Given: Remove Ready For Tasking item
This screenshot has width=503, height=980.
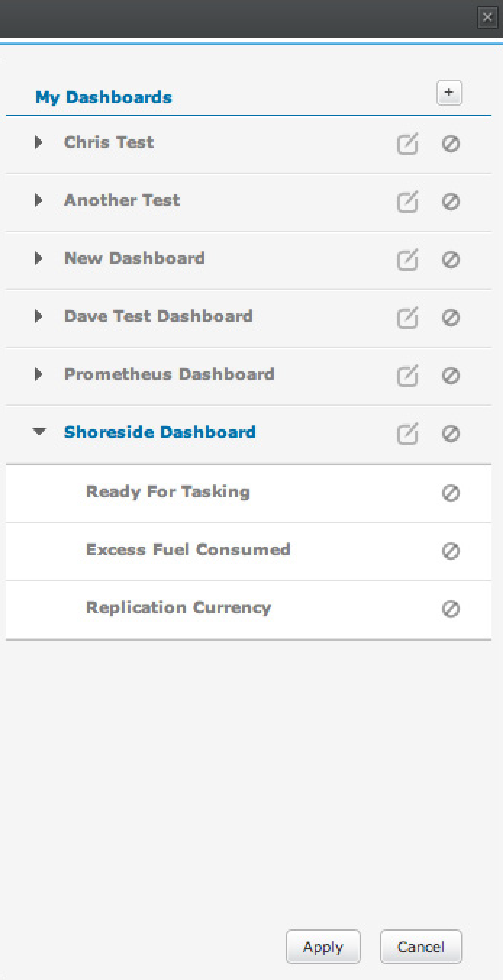Looking at the screenshot, I should pos(451,493).
